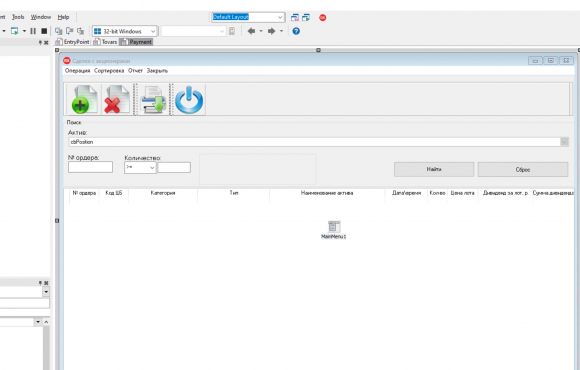Click the blue help question mark icon
This screenshot has width=580, height=370.
pyautogui.click(x=296, y=31)
